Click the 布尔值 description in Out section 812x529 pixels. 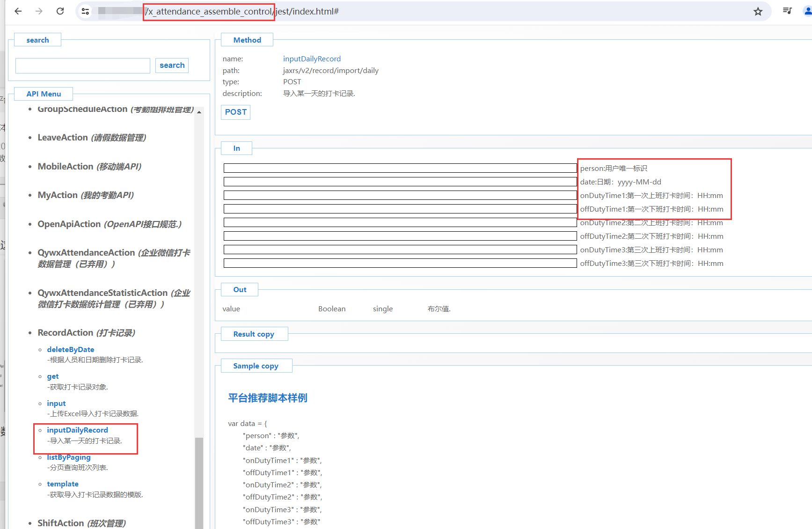click(x=439, y=309)
